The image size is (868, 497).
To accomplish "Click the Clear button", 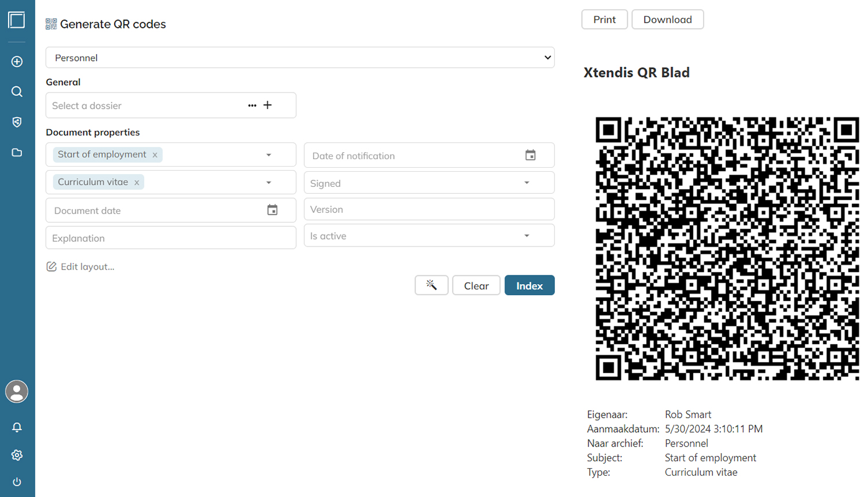I will [x=476, y=285].
